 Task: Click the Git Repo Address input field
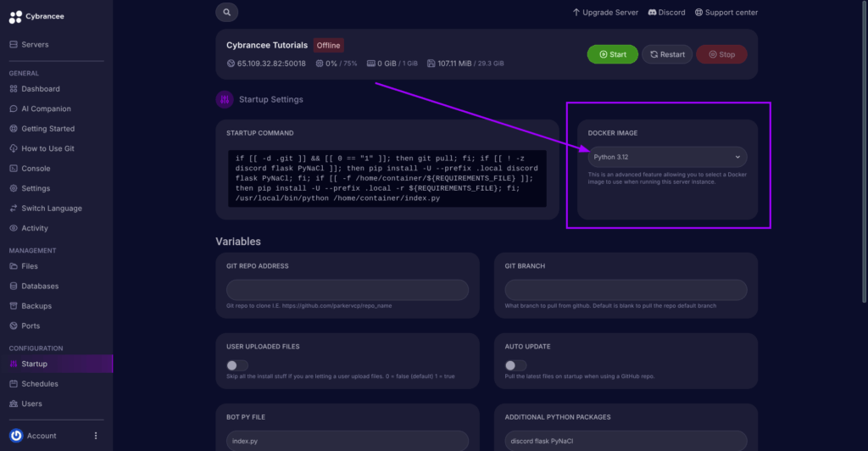[347, 290]
